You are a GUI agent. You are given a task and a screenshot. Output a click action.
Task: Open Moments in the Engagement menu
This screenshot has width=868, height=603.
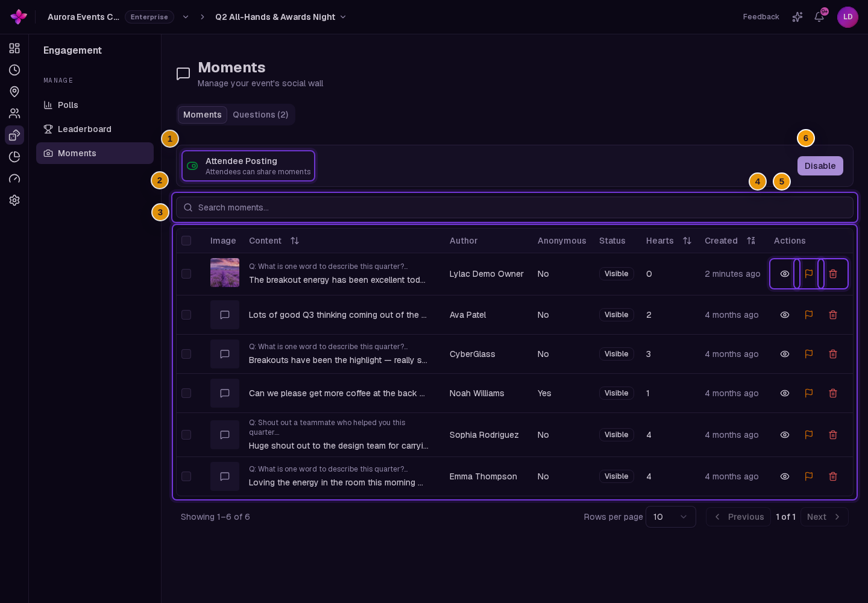point(95,153)
